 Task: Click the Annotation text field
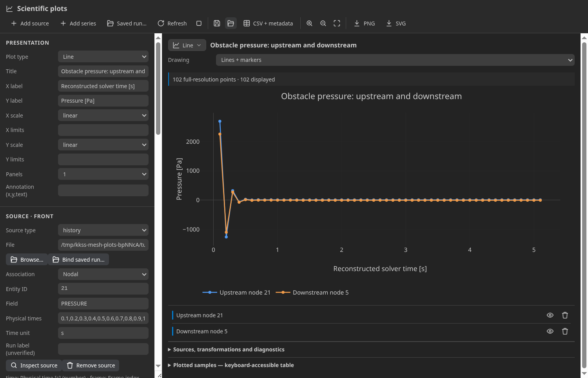(103, 190)
